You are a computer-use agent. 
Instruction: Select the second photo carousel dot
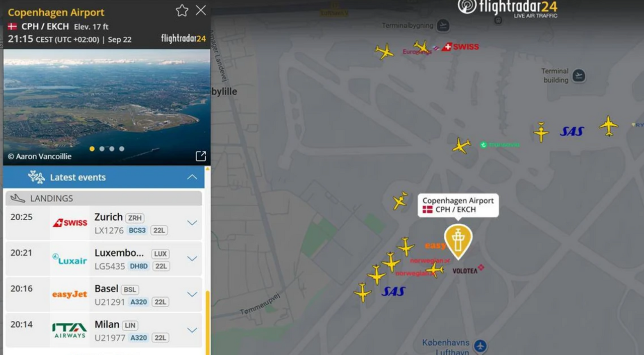[102, 149]
